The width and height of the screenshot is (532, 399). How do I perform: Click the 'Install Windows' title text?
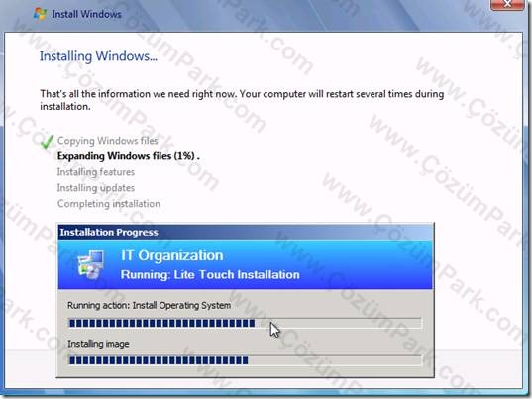click(86, 14)
